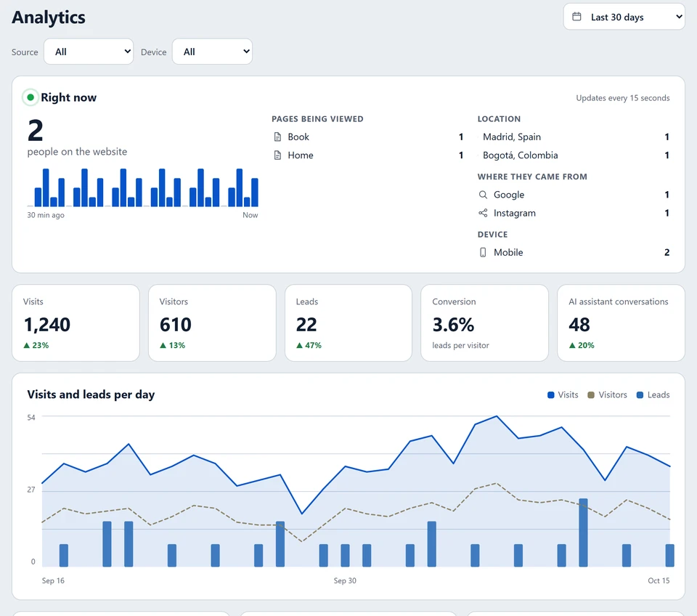The image size is (697, 616).
Task: Toggle the Visits series in chart legend
Action: (x=563, y=395)
